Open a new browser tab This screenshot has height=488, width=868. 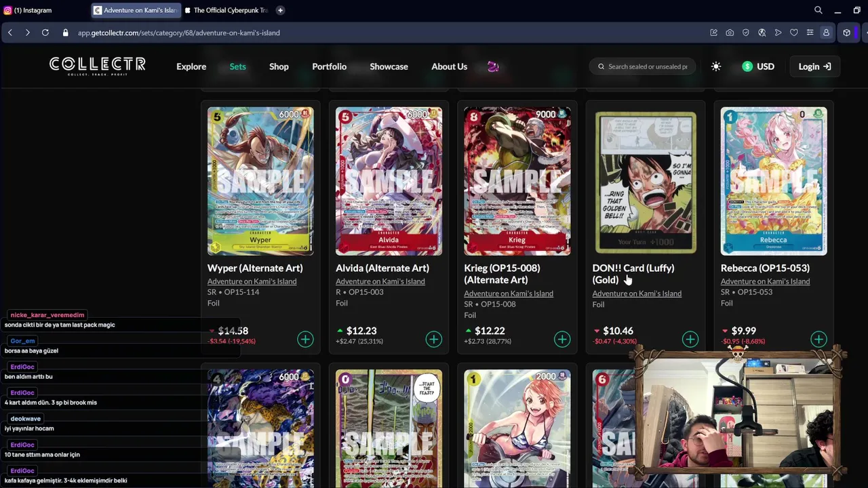point(280,10)
